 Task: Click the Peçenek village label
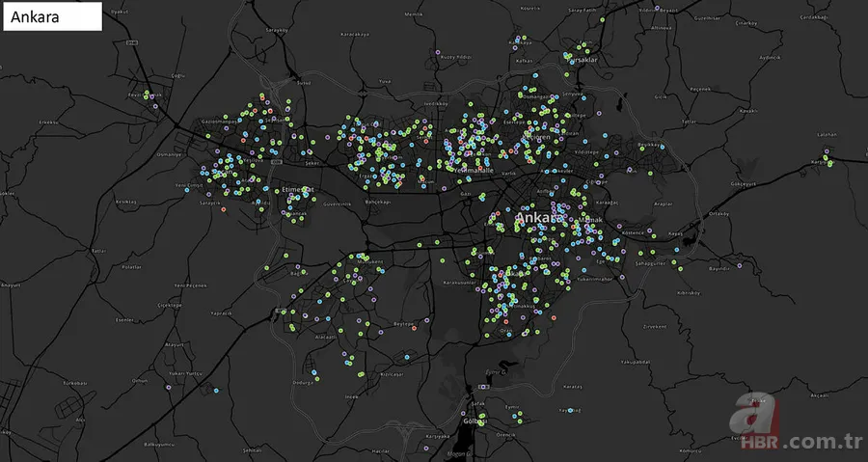[x=702, y=89]
